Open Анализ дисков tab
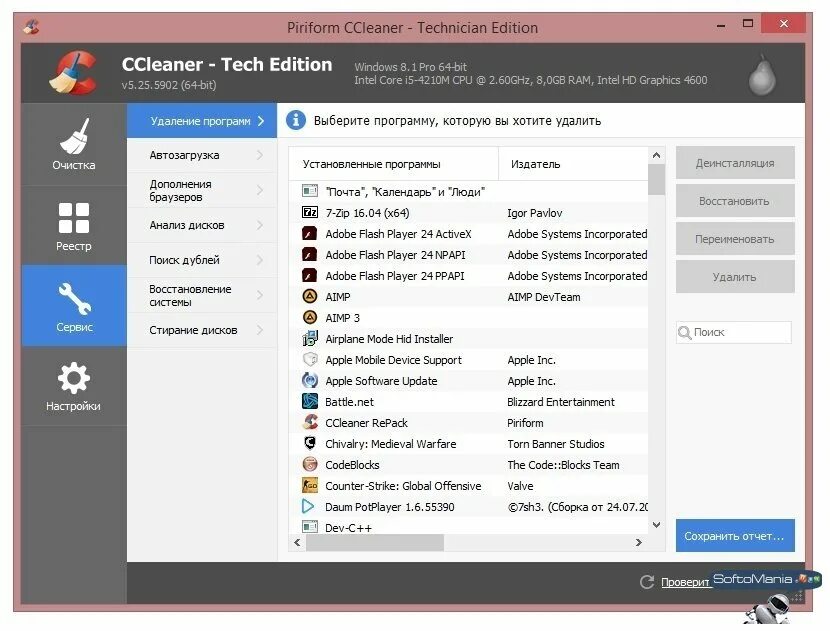Viewport: 830px width, 631px height. pos(202,226)
